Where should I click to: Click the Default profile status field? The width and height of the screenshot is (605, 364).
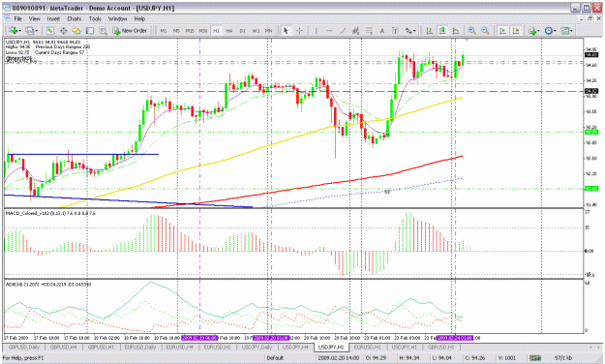coord(275,358)
